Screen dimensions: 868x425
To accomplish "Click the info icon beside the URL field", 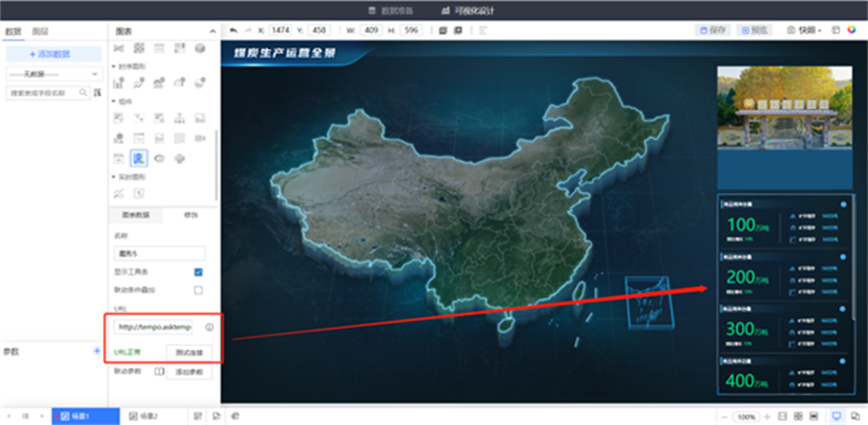I will pos(209,328).
